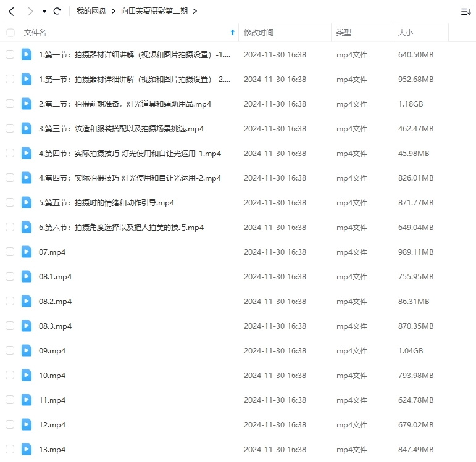Viewport: 476px width, 462px height.
Task: Click 向田茉夏摄影第二期 breadcrumb folder
Action: (154, 11)
